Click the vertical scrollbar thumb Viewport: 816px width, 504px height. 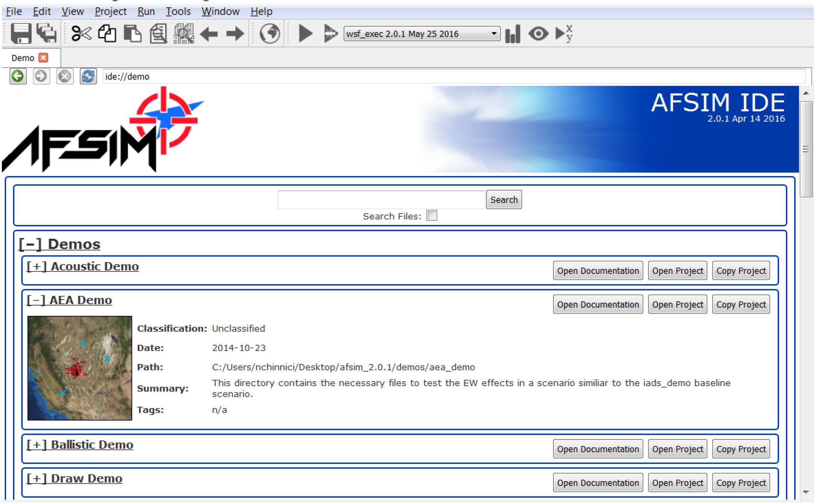click(x=806, y=149)
